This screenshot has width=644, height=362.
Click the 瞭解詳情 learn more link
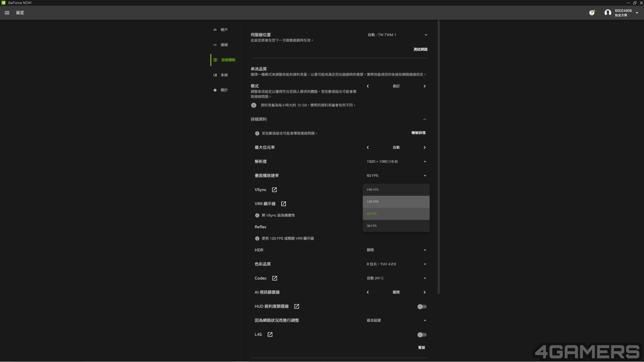[418, 133]
